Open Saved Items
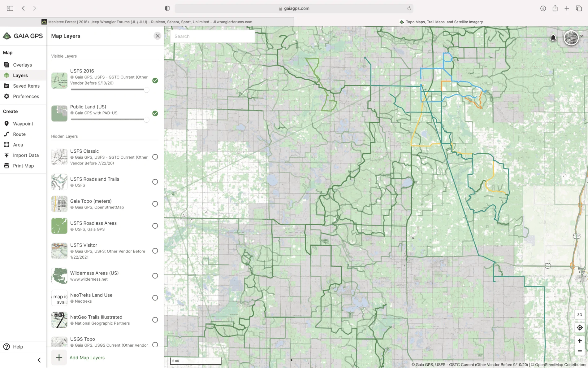 click(23, 86)
